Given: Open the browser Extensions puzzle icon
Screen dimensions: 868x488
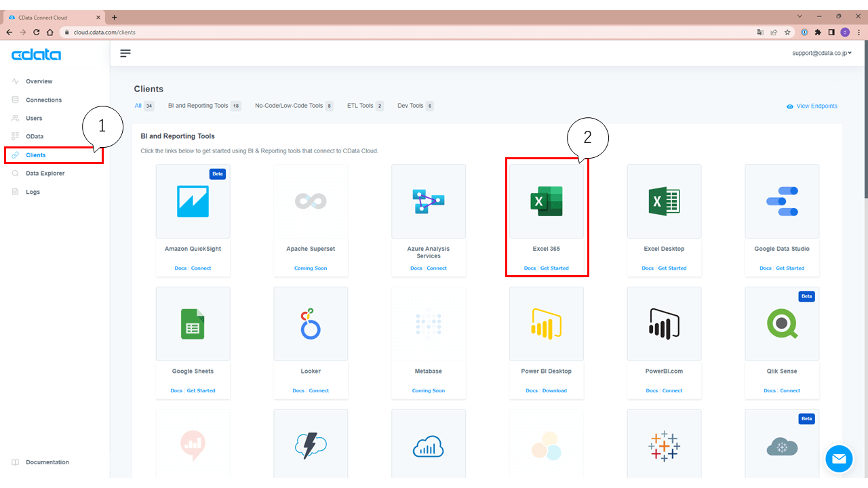Looking at the screenshot, I should coord(818,32).
